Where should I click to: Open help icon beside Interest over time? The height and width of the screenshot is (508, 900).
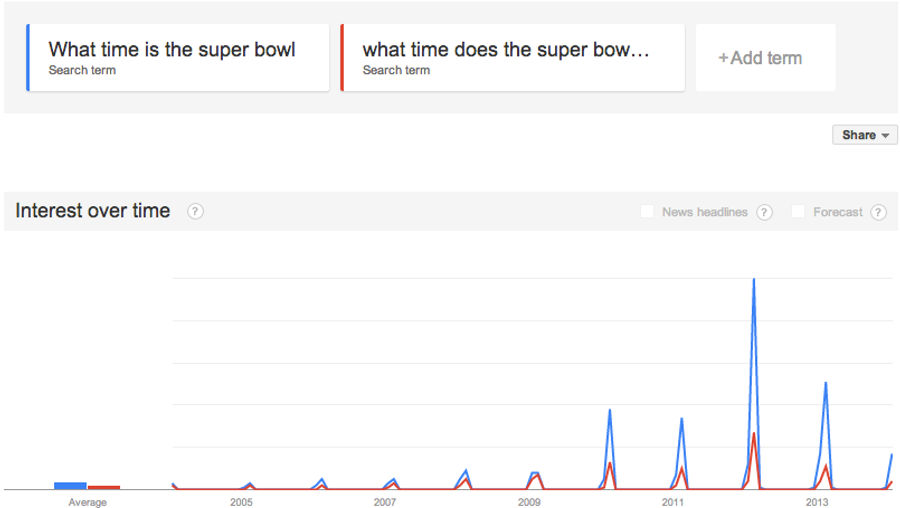[x=195, y=211]
